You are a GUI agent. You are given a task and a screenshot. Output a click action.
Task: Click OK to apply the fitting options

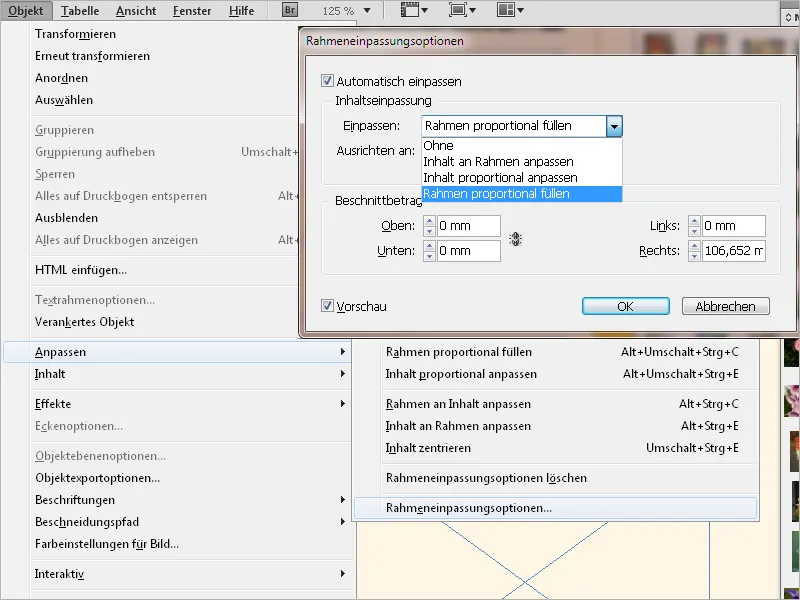pyautogui.click(x=624, y=306)
